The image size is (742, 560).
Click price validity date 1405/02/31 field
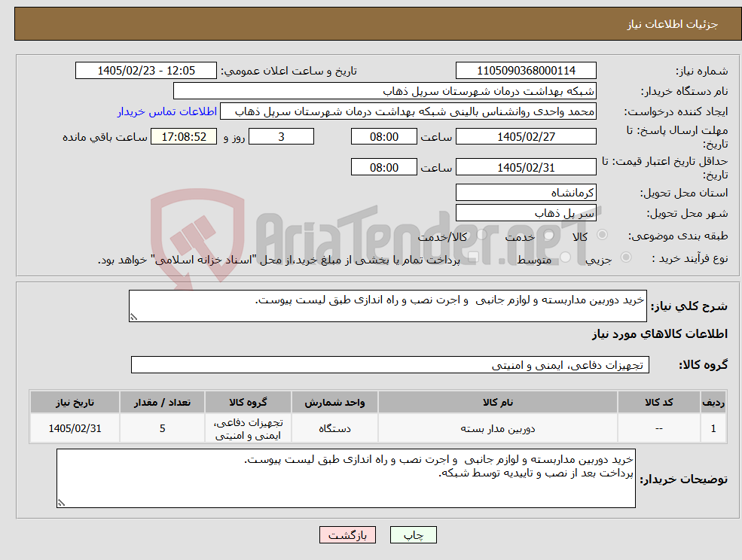coord(526,167)
